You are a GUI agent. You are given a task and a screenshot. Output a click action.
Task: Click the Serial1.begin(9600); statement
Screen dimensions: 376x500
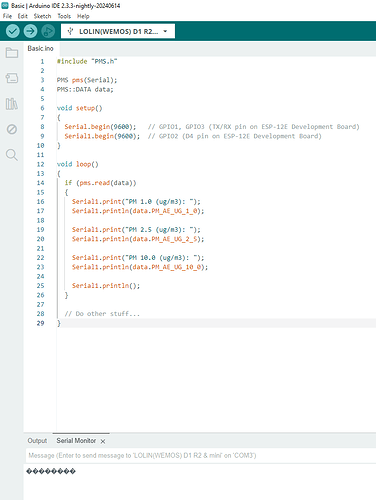(x=102, y=136)
